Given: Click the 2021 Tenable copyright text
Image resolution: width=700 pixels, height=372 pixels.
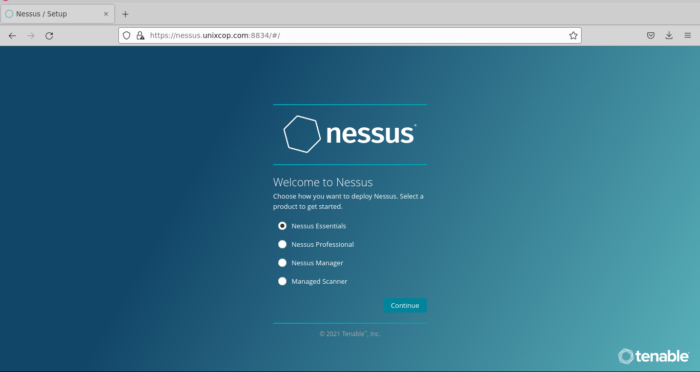Looking at the screenshot, I should pyautogui.click(x=350, y=334).
